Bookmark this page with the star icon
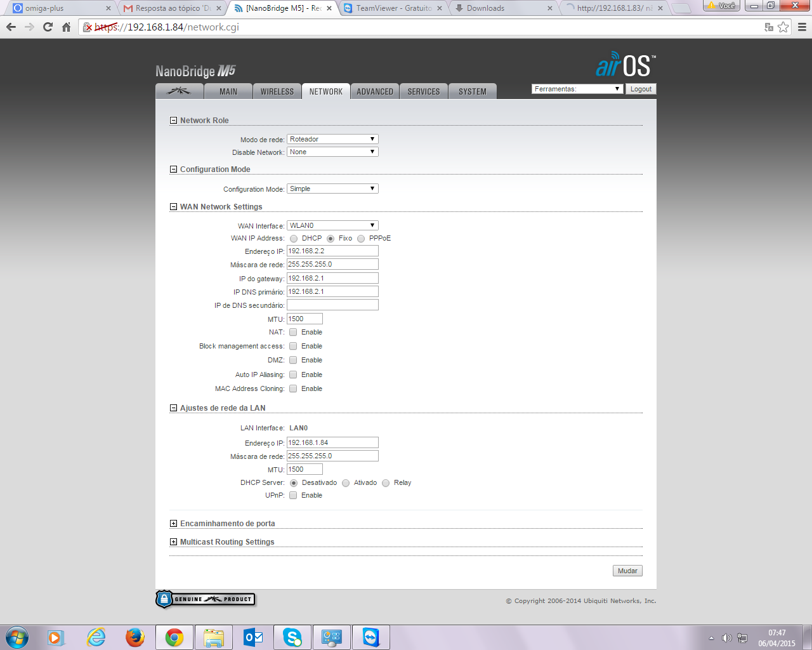 tap(783, 27)
